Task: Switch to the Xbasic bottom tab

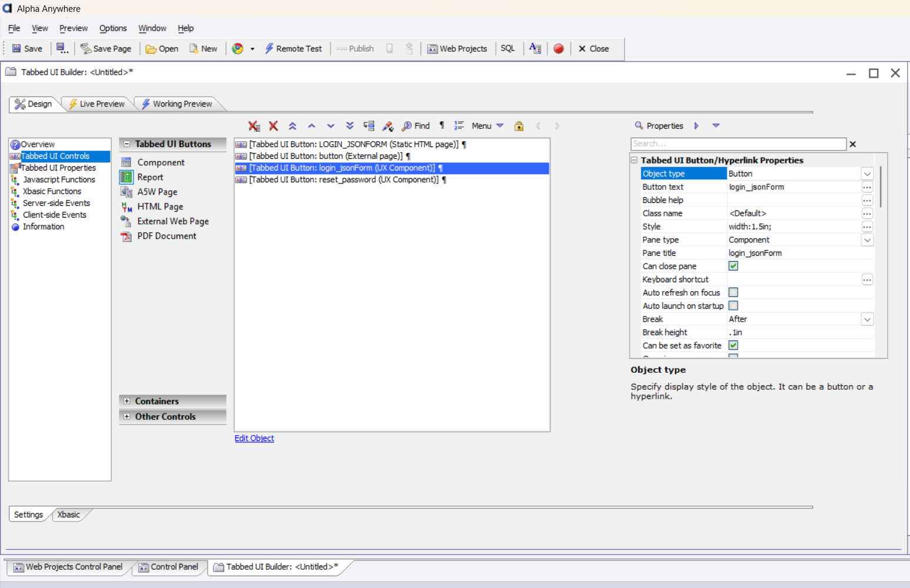Action: 69,514
